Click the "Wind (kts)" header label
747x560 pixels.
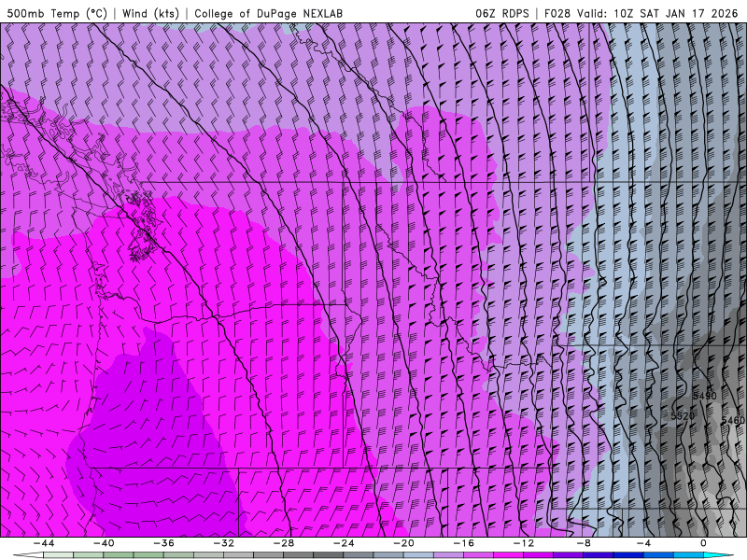click(x=150, y=13)
